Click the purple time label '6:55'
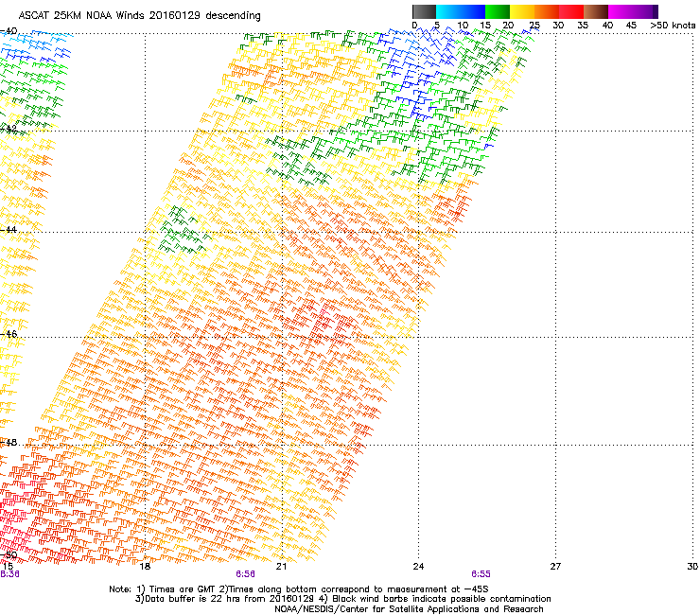700x615 pixels. [x=481, y=574]
